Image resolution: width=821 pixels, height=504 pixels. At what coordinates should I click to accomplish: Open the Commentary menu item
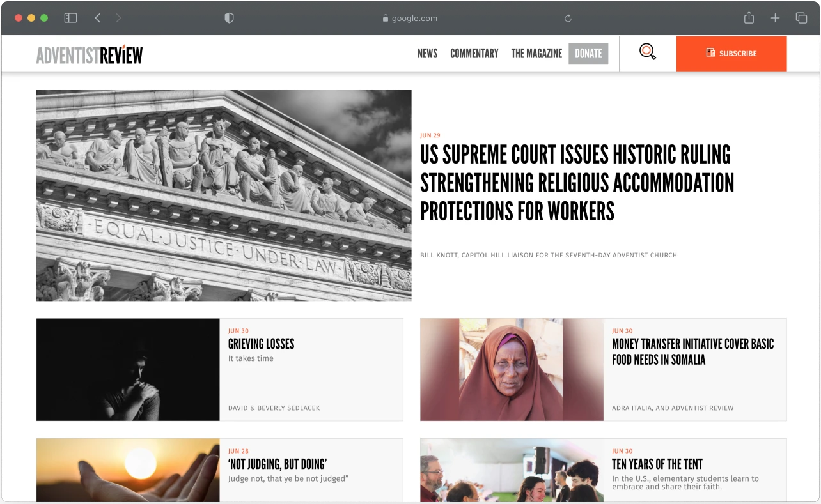tap(474, 54)
